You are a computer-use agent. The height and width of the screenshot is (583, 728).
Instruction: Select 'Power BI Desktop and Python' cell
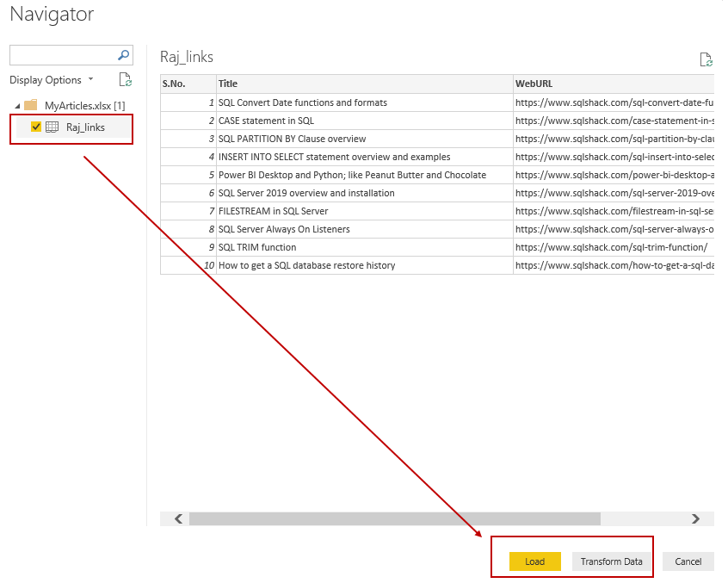pos(365,175)
